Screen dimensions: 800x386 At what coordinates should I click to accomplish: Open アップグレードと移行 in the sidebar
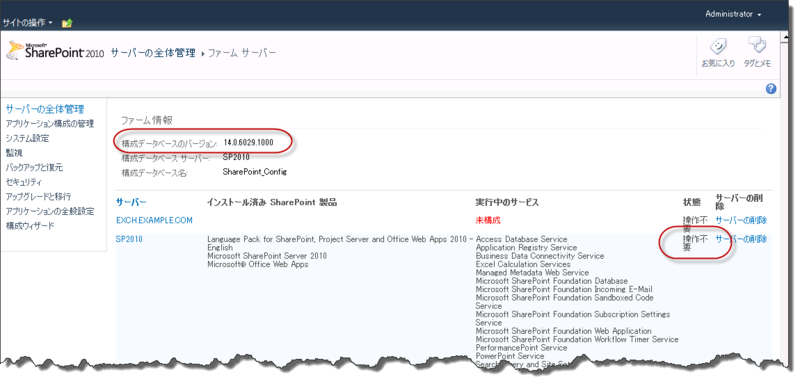click(38, 196)
